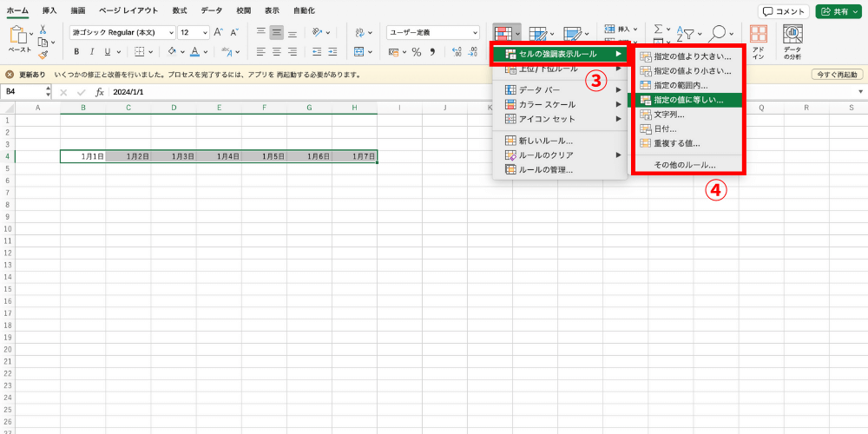Open the データ バー submenu
868x434 pixels.
(560, 89)
